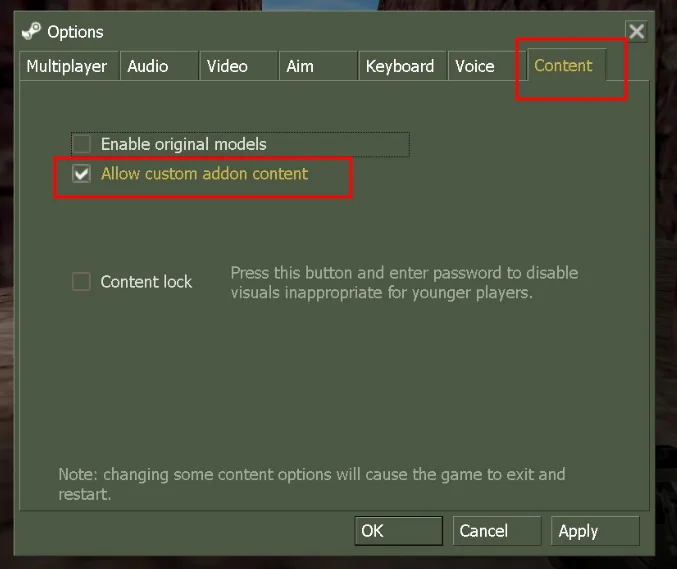Open the Keyboard tab
The width and height of the screenshot is (677, 569).
click(402, 66)
